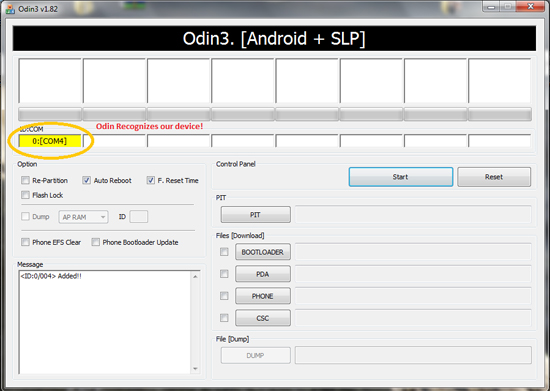
Task: Tick the checkbox beside PDA button
Action: click(224, 274)
